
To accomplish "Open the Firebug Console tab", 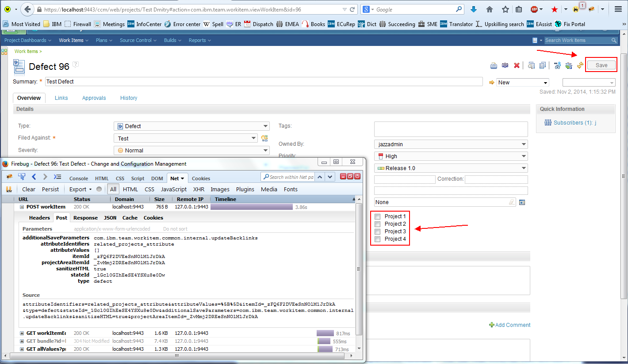I will (x=79, y=178).
